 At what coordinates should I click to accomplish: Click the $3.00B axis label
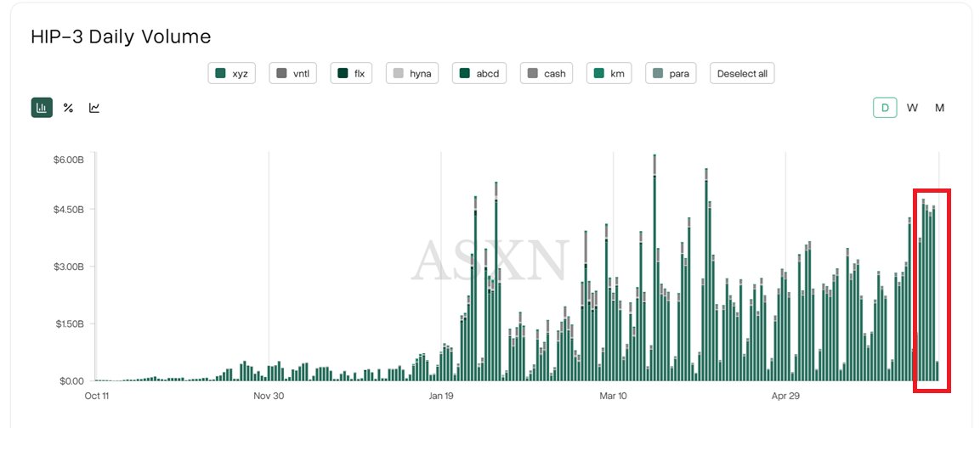[69, 267]
